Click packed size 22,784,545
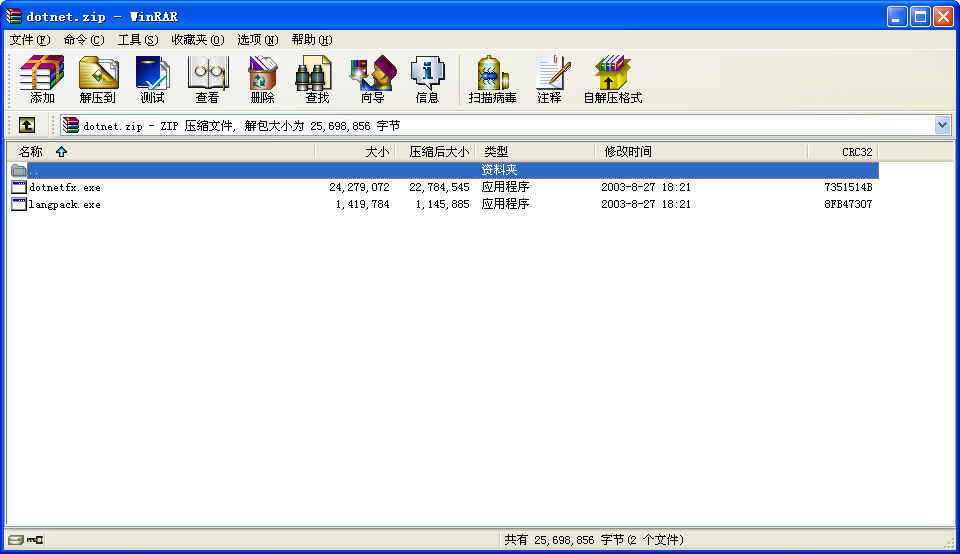The height and width of the screenshot is (554, 960). click(x=439, y=187)
